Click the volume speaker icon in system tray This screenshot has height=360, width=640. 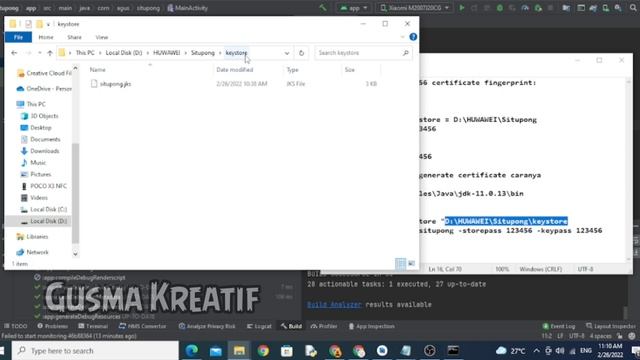click(x=560, y=351)
